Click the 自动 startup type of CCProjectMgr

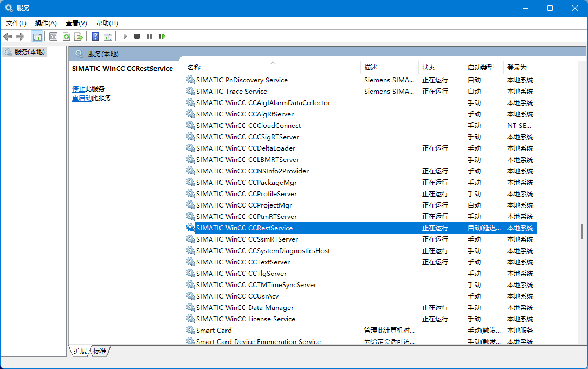coord(474,205)
